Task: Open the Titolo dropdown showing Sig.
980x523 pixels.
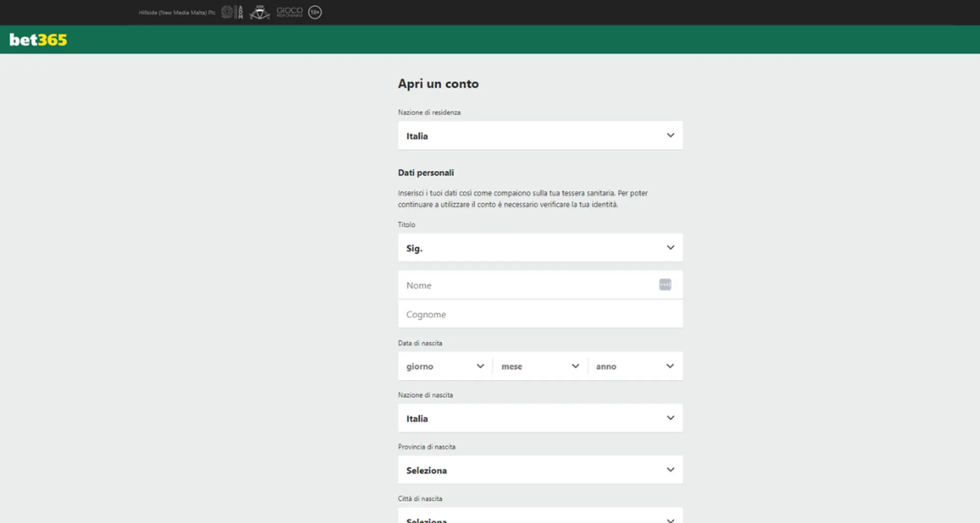Action: [540, 248]
